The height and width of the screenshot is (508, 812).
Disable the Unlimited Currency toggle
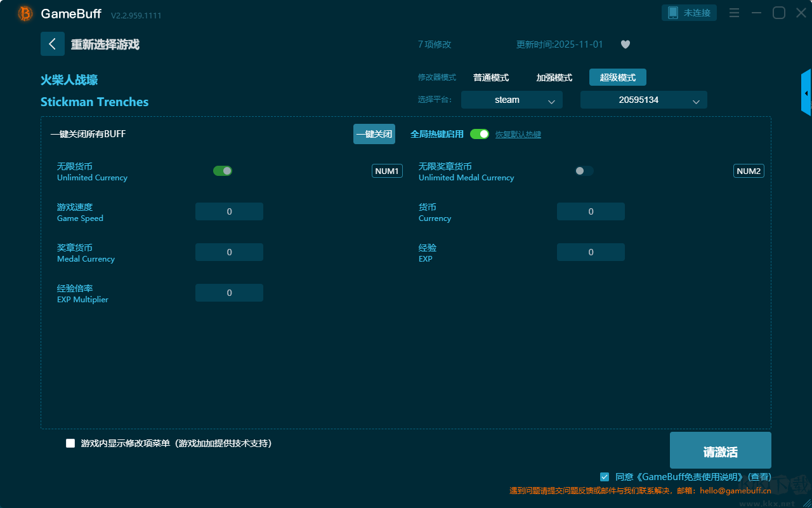[223, 171]
